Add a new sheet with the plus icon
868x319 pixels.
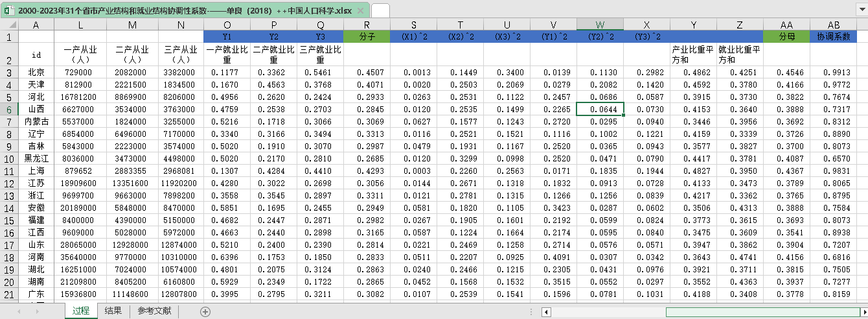click(205, 311)
